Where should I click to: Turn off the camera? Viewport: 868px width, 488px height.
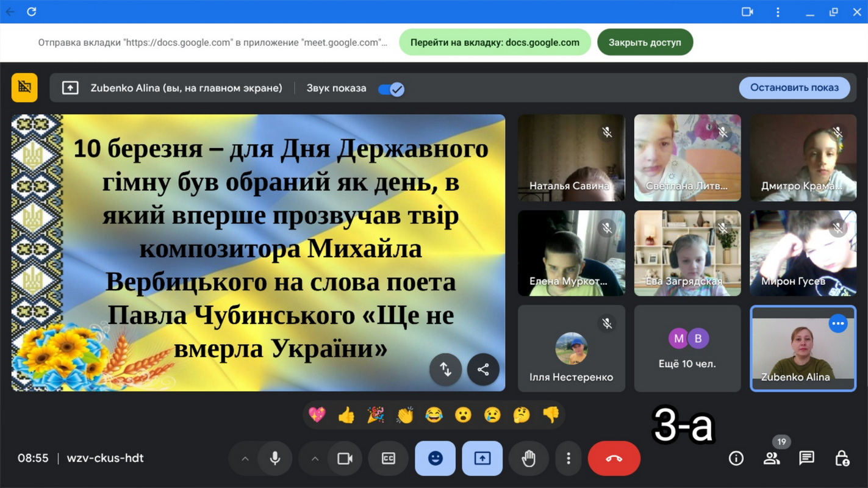(x=345, y=458)
